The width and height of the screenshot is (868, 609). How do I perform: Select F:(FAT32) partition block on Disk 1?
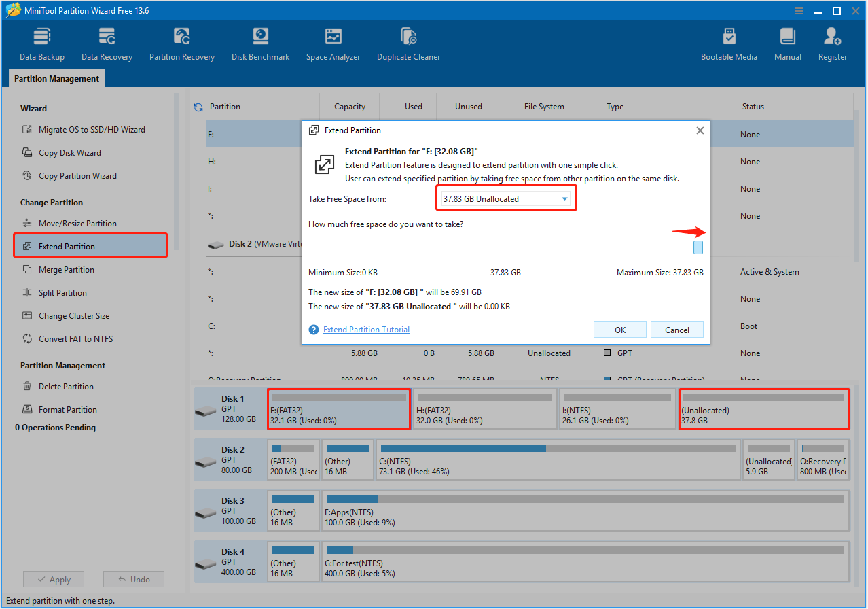click(339, 409)
